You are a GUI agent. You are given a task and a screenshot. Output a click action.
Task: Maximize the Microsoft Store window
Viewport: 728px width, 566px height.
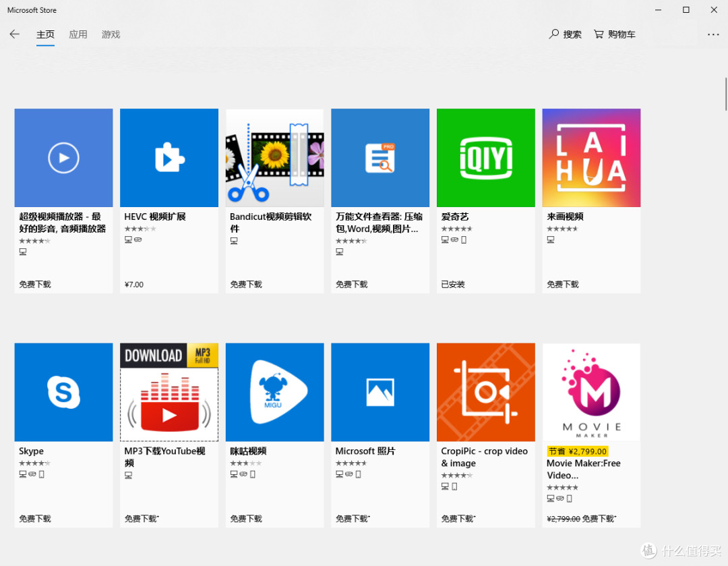tap(686, 9)
